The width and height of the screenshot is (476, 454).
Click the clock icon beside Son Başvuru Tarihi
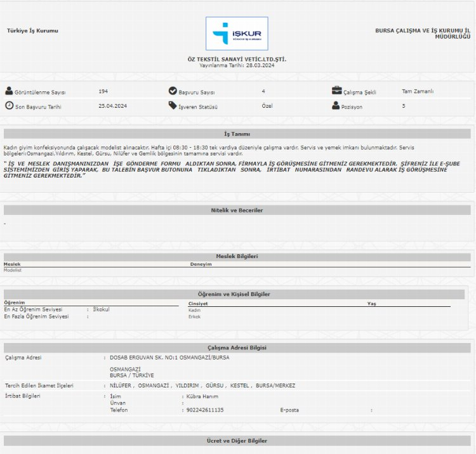click(x=9, y=106)
